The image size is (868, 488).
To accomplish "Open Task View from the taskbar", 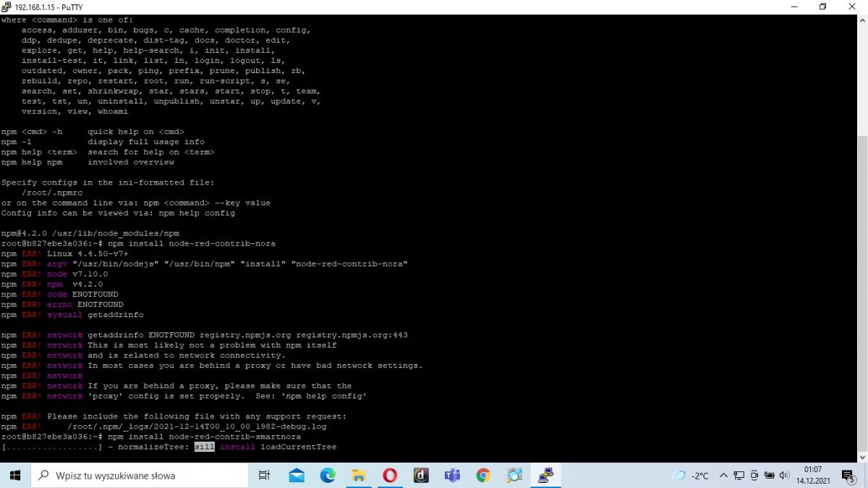I will tap(264, 476).
